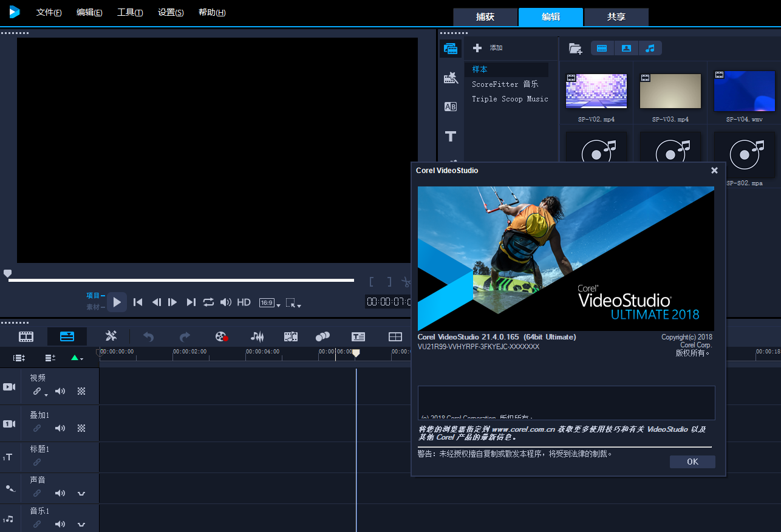
Task: Click the voice track microphone icon
Action: pos(9,488)
